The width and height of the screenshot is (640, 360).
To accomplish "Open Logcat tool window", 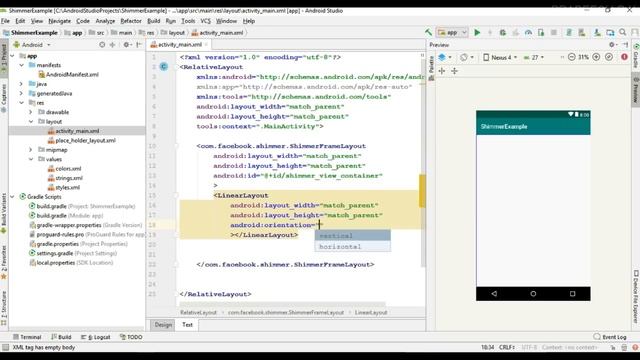I will click(96, 337).
